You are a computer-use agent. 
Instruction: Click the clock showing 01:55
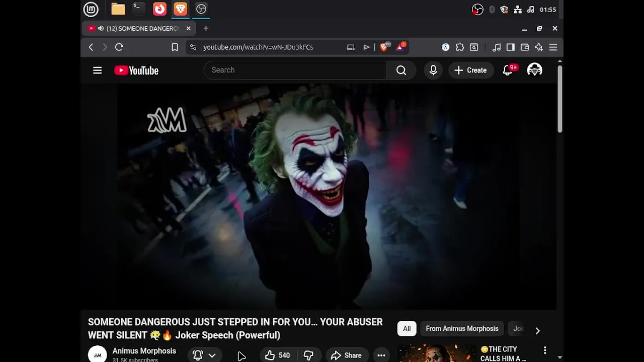[x=548, y=10]
